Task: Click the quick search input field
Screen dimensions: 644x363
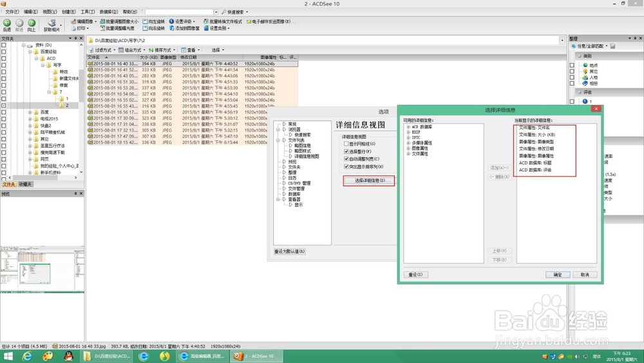Action: coord(179,12)
